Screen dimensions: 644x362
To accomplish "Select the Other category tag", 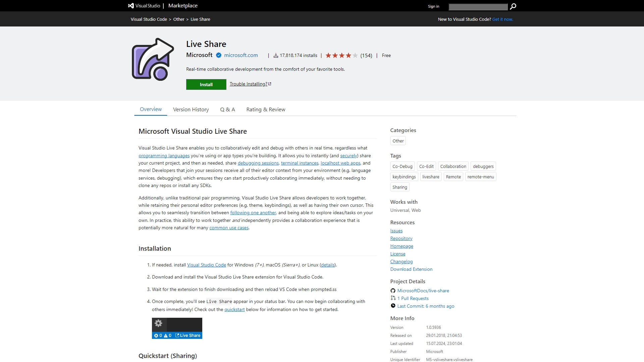I will (398, 141).
